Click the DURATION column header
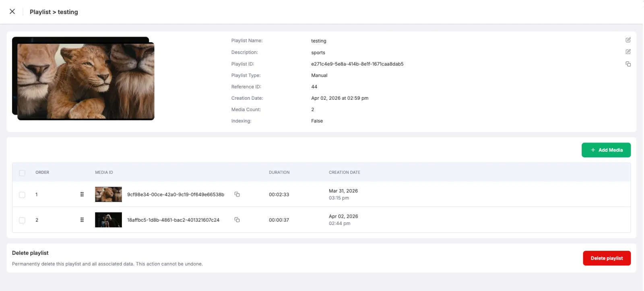This screenshot has width=644, height=291. pos(279,172)
